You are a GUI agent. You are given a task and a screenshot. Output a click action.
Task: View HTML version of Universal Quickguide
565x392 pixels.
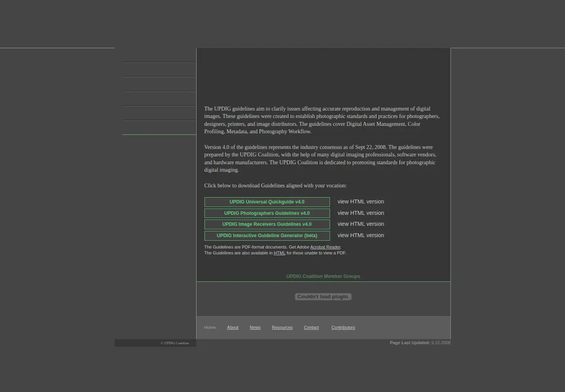tap(361, 201)
